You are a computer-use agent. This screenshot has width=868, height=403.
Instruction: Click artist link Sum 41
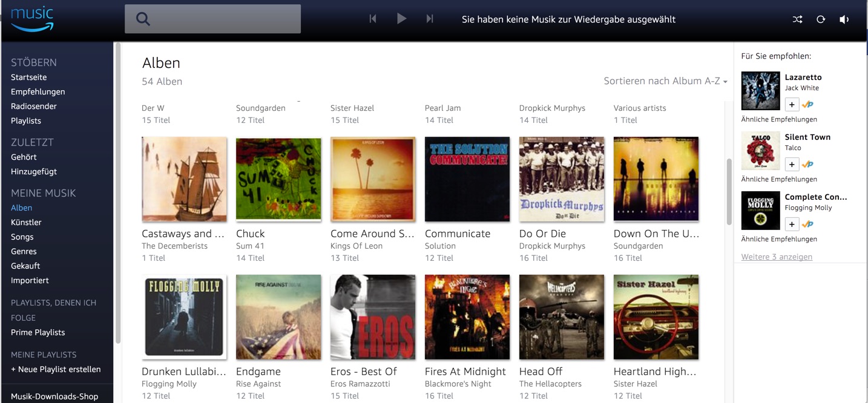tap(250, 246)
